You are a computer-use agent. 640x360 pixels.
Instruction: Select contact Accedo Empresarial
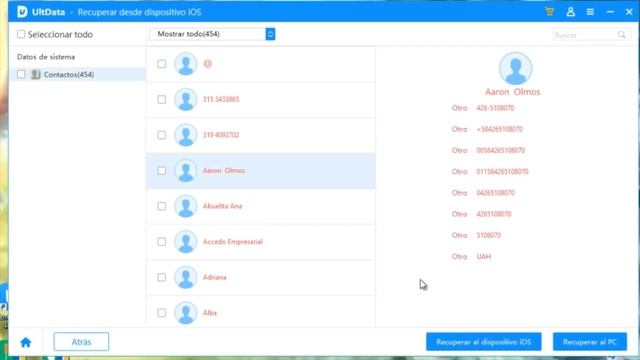tap(260, 242)
